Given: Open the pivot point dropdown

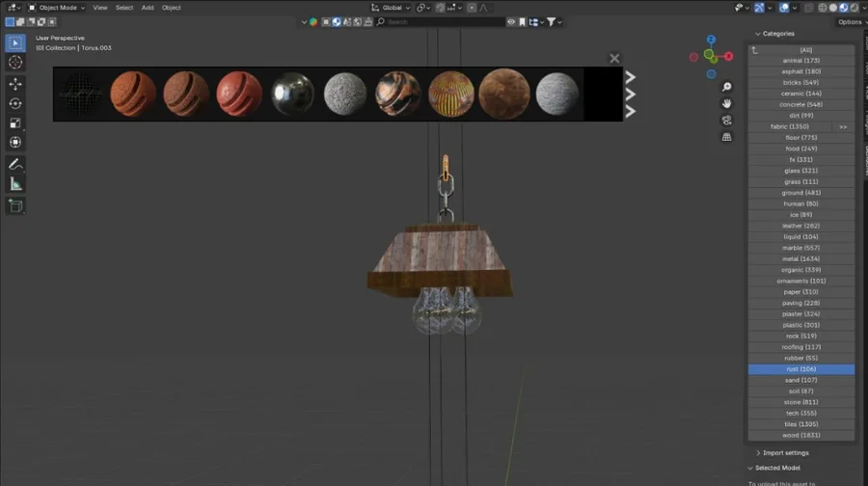Looking at the screenshot, I should (x=423, y=8).
